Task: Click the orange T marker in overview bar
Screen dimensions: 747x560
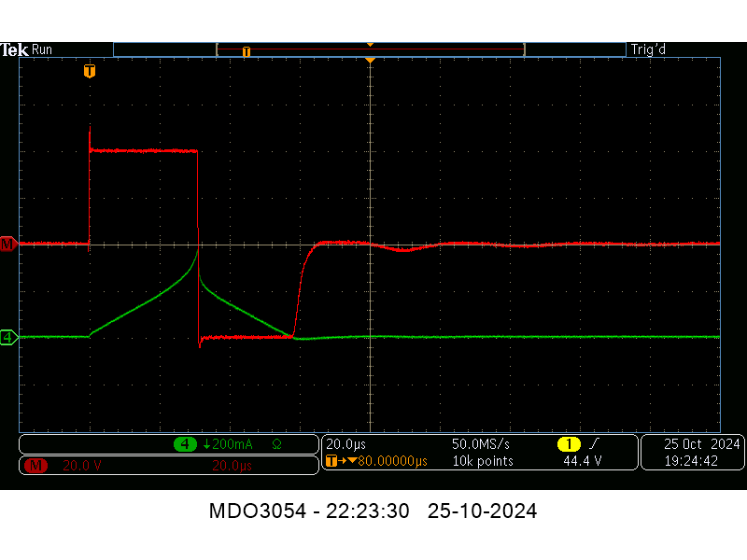Action: coord(247,51)
